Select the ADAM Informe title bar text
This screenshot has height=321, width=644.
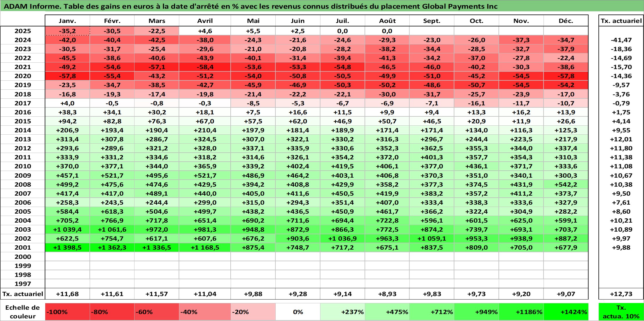tap(250, 6)
